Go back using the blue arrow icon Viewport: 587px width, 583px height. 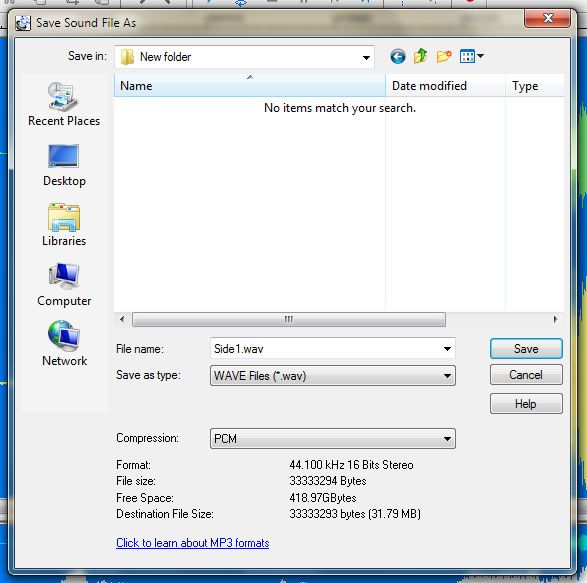(x=398, y=57)
